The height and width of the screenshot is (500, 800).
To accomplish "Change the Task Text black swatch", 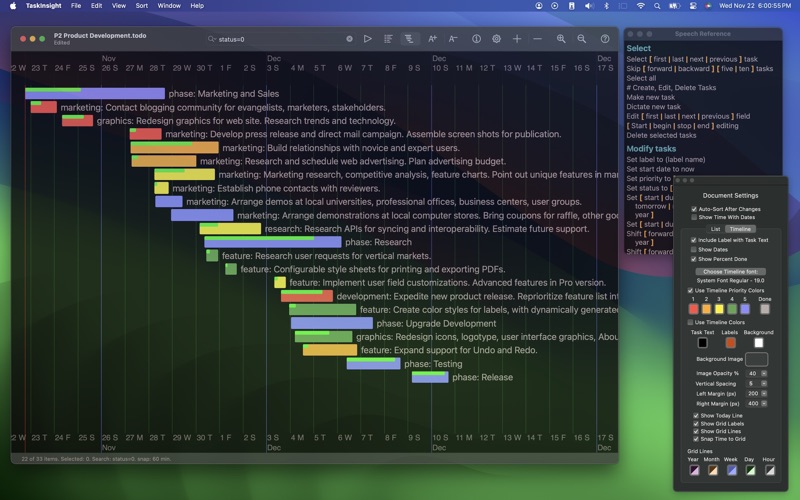I will (703, 343).
